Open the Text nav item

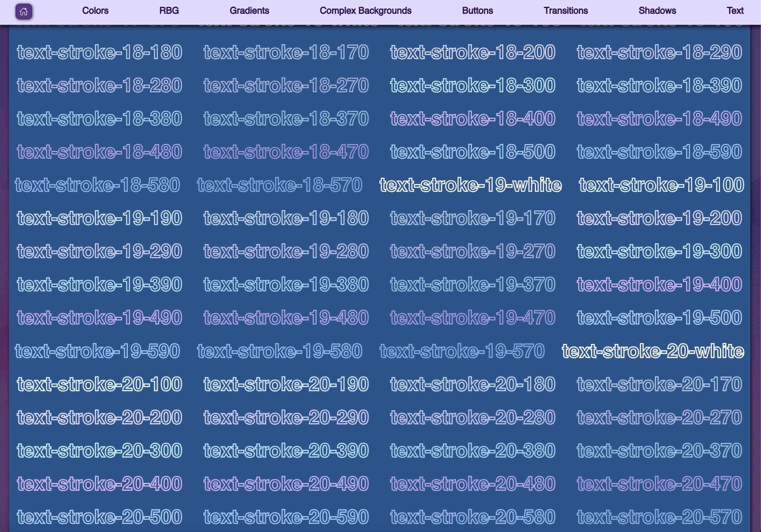735,11
